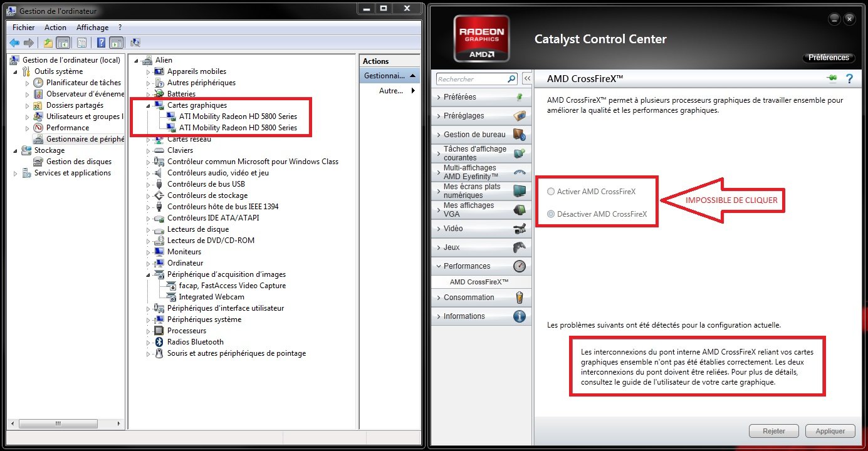Select the Lecteurs de DVD/CD-ROM category

click(211, 241)
